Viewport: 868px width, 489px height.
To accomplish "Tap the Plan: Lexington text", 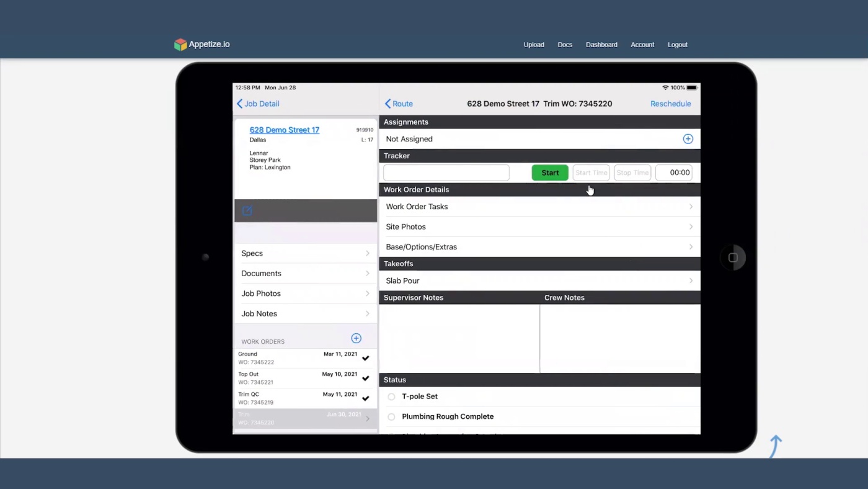I will 270,168.
